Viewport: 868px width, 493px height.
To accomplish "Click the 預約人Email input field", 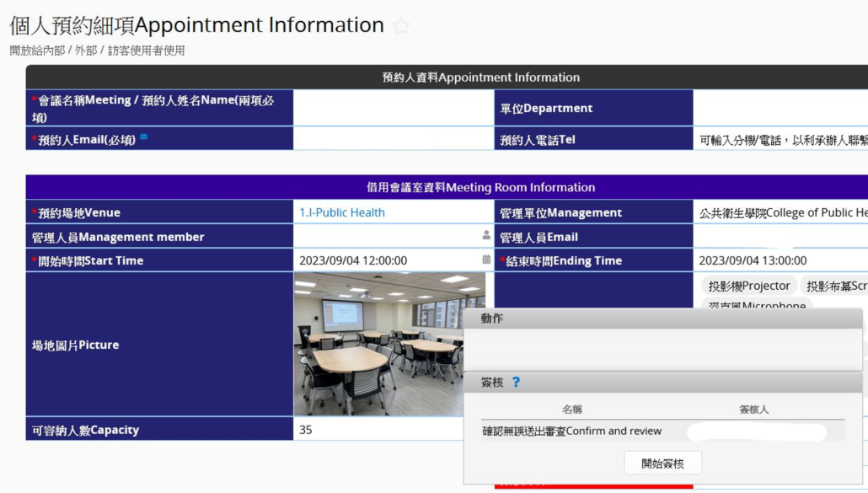I will coord(394,139).
